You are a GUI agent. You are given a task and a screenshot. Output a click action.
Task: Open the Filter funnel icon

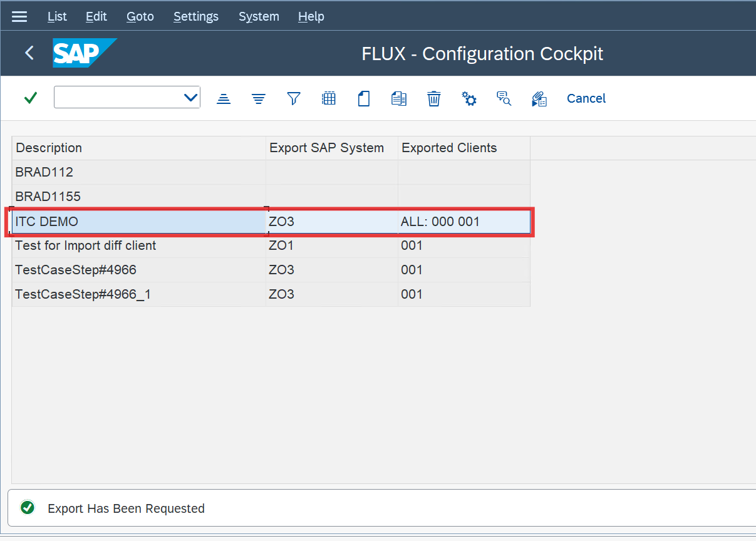tap(294, 98)
